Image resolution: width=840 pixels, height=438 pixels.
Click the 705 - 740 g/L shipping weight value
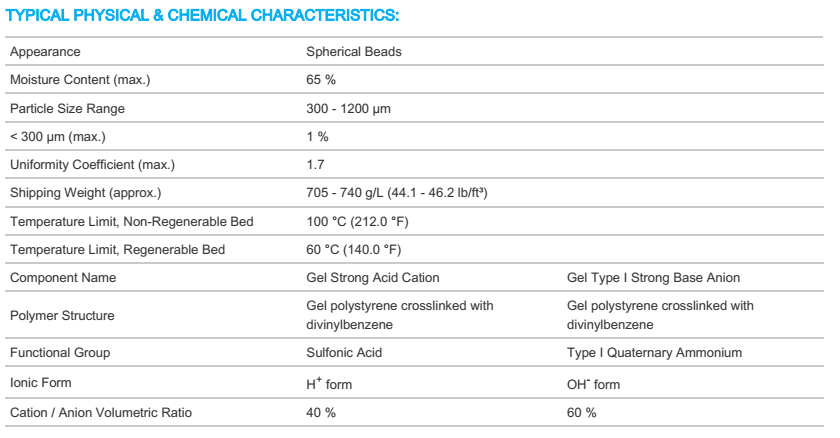click(397, 193)
